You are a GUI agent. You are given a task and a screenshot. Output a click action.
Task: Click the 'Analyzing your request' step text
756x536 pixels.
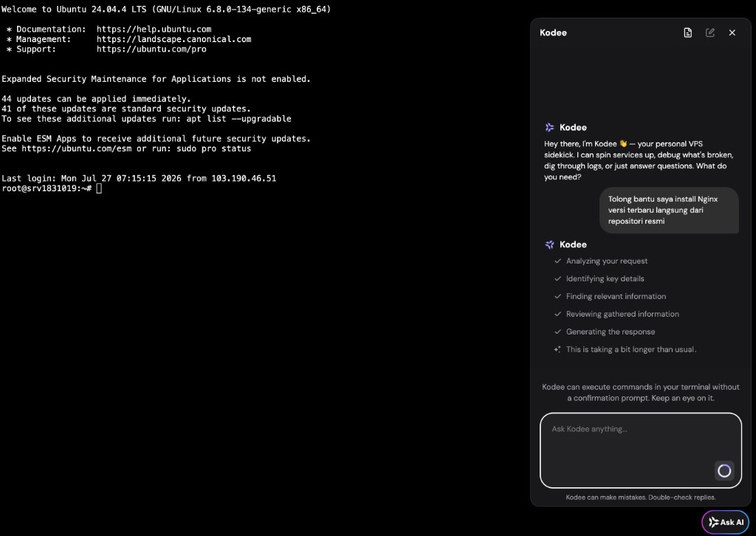[x=607, y=261]
